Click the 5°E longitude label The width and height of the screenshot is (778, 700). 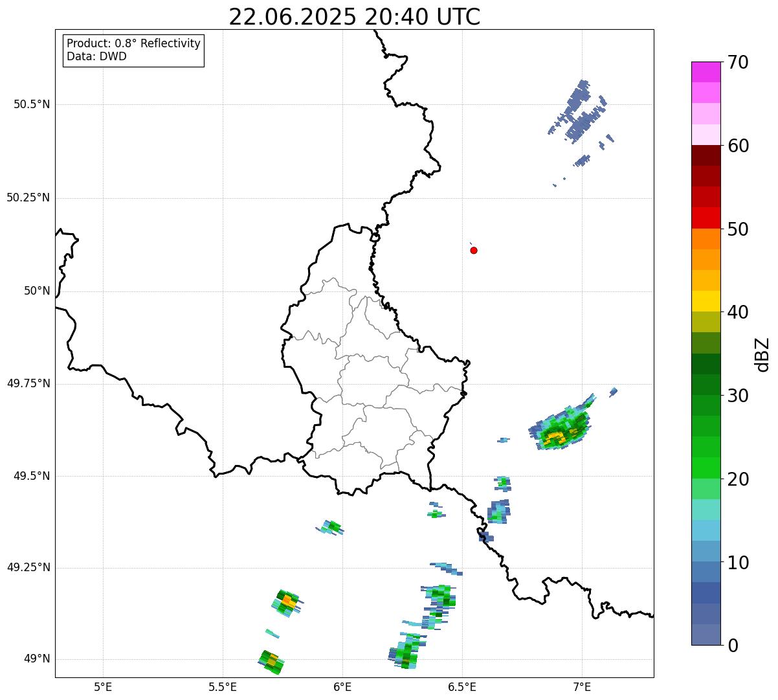click(x=103, y=687)
